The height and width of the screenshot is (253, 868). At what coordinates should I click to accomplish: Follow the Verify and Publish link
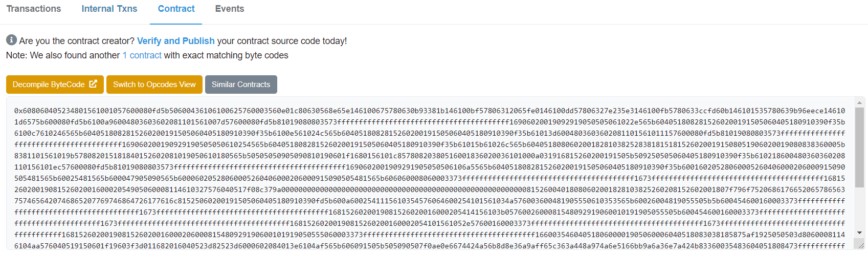[x=176, y=41]
